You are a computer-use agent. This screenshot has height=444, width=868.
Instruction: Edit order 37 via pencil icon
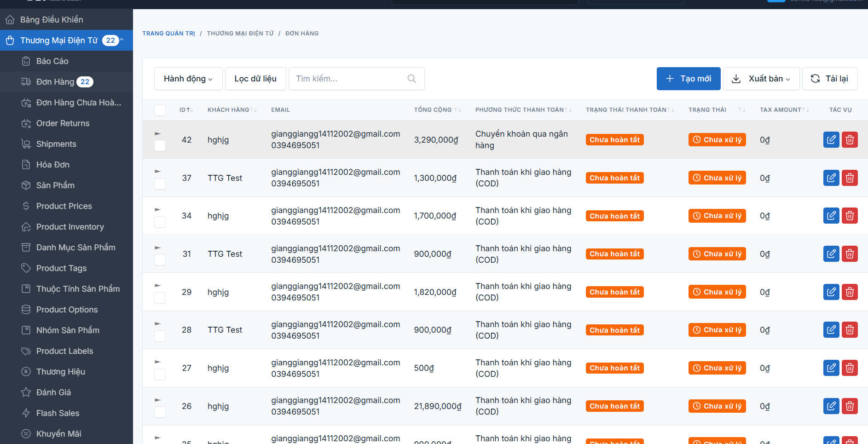831,178
